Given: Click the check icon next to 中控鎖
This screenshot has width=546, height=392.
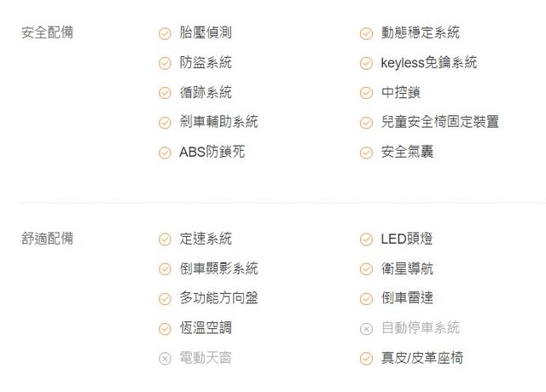Looking at the screenshot, I should point(366,93).
